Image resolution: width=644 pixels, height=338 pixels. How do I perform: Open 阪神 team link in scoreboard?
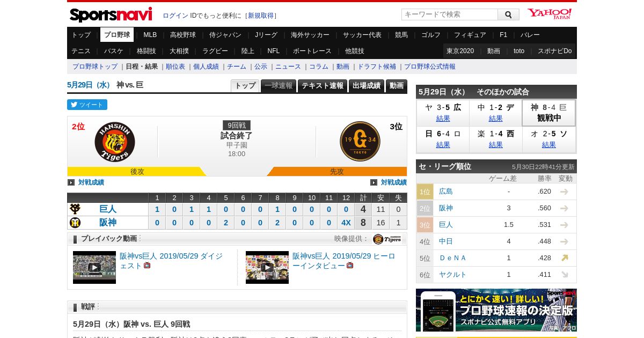[108, 223]
